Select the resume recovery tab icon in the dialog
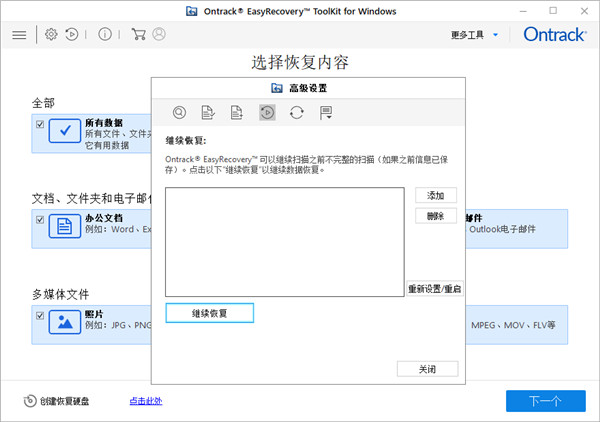The width and height of the screenshot is (600, 422). pos(267,112)
